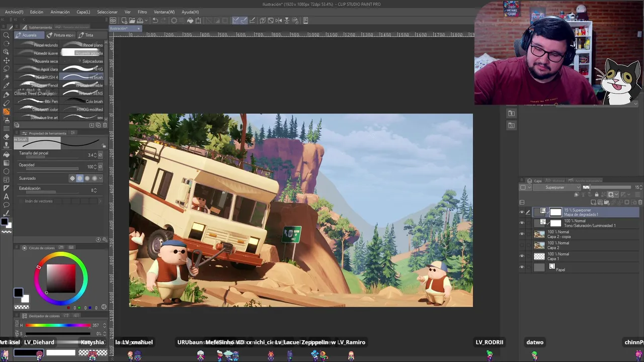Image resolution: width=644 pixels, height=362 pixels.
Task: Click the New file toolbar icon
Action: pyautogui.click(x=124, y=21)
